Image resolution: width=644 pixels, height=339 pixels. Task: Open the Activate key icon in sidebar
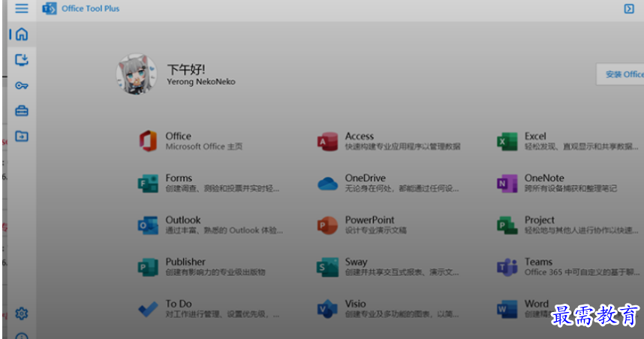22,85
